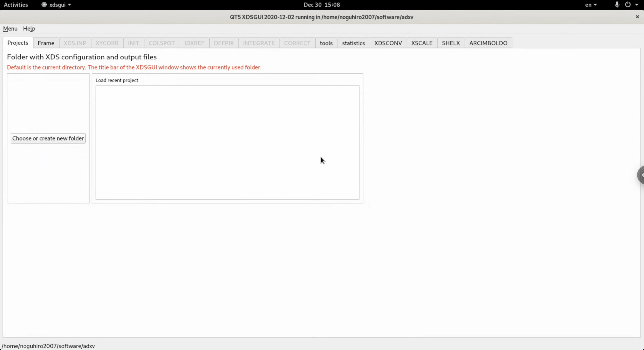The width and height of the screenshot is (644, 350).
Task: Open the clock and calendar panel
Action: pyautogui.click(x=322, y=5)
